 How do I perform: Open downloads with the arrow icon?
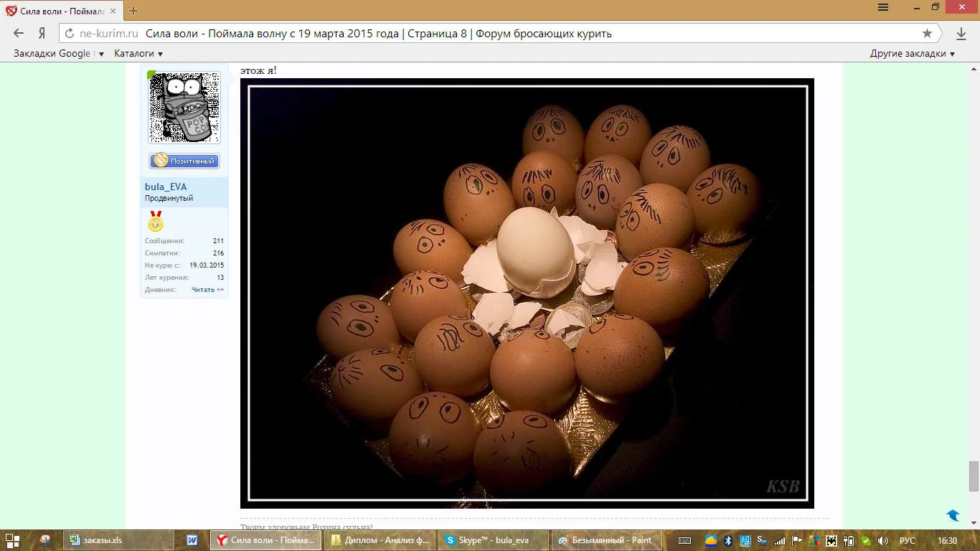(x=961, y=33)
